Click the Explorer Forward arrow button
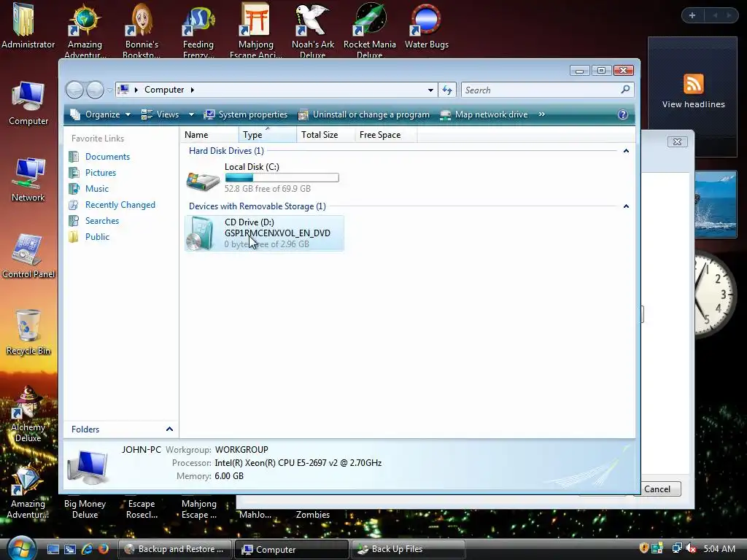 click(95, 90)
